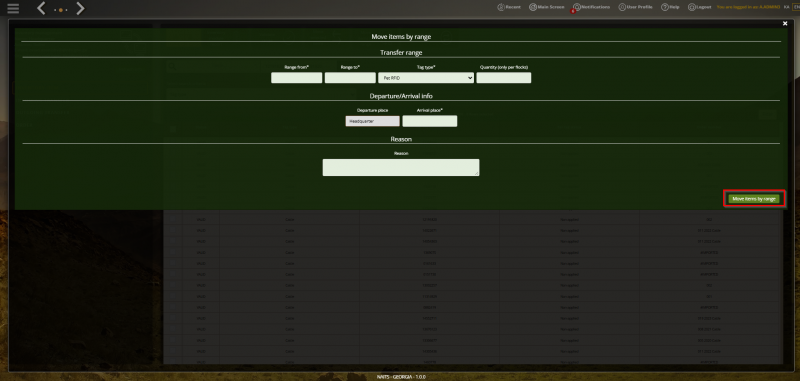Open Notifications with red badge
The image size is (800, 381).
591,7
